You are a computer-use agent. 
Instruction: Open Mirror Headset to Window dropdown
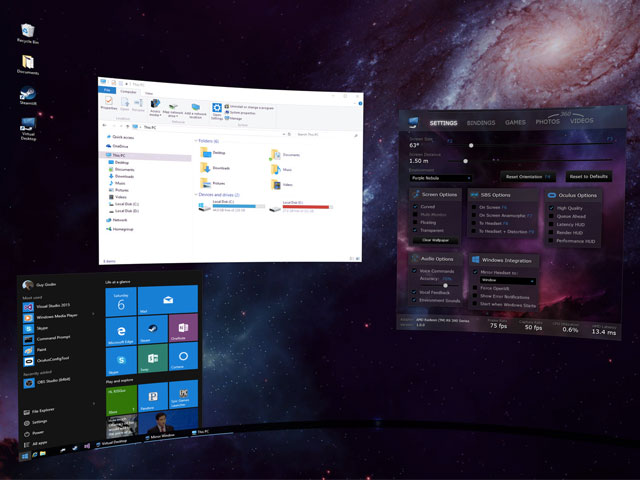coord(507,280)
